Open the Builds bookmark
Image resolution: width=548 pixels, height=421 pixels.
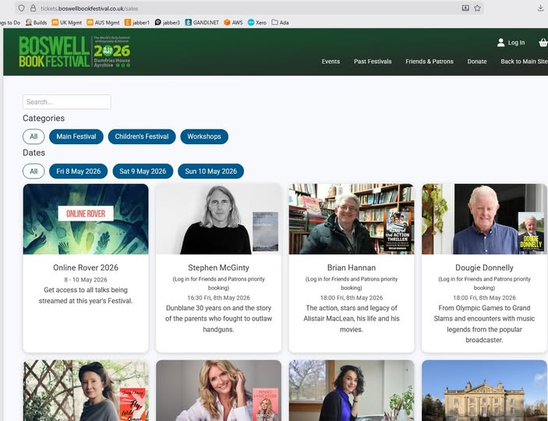(36, 22)
